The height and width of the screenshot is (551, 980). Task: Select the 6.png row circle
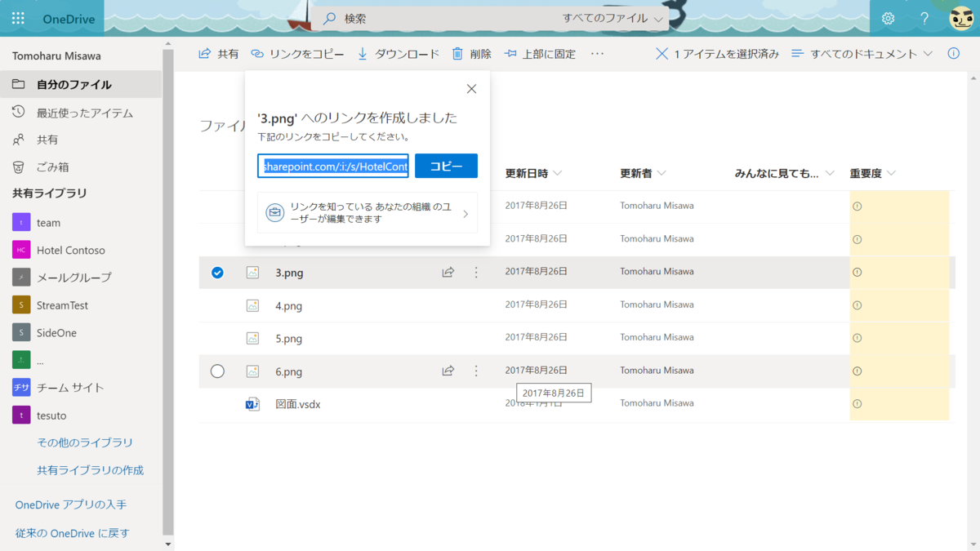[217, 371]
